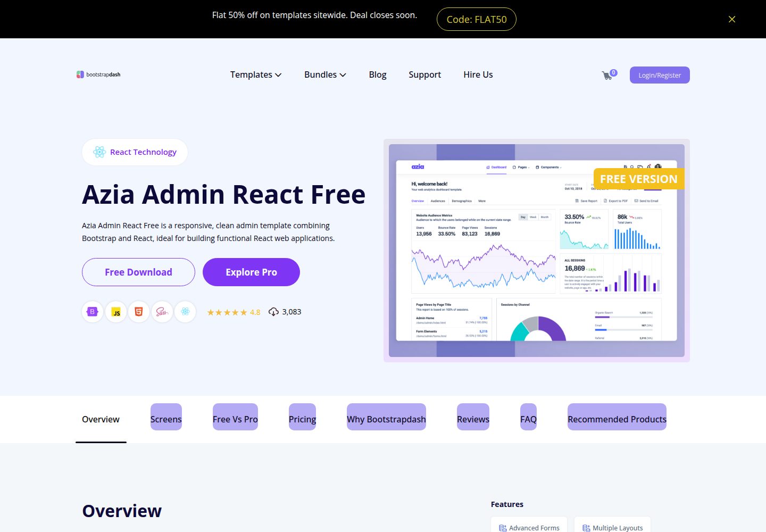Expand the Templates dropdown menu
This screenshot has height=532, width=766.
[256, 74]
